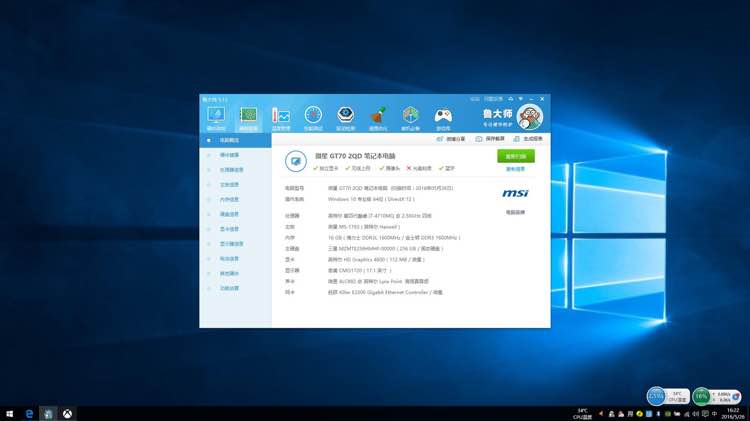Click the green rescan button
Image resolution: width=750 pixels, height=421 pixels.
click(x=516, y=156)
